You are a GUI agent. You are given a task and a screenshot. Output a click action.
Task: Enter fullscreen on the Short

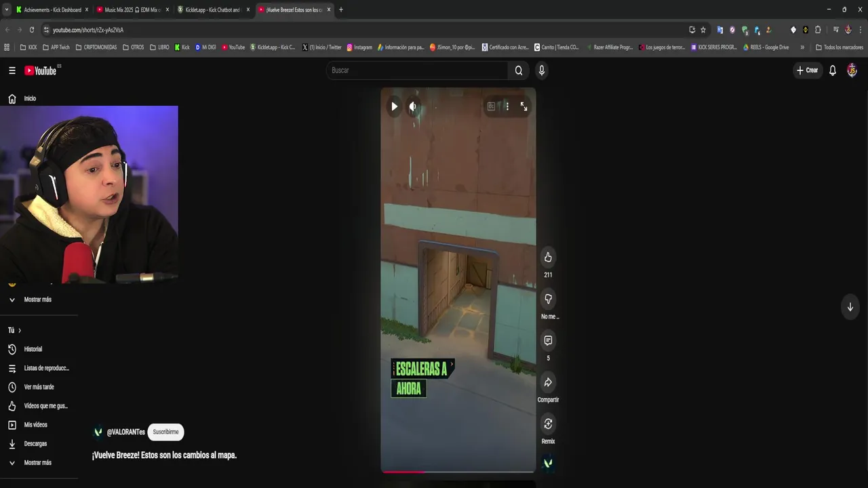pos(524,106)
